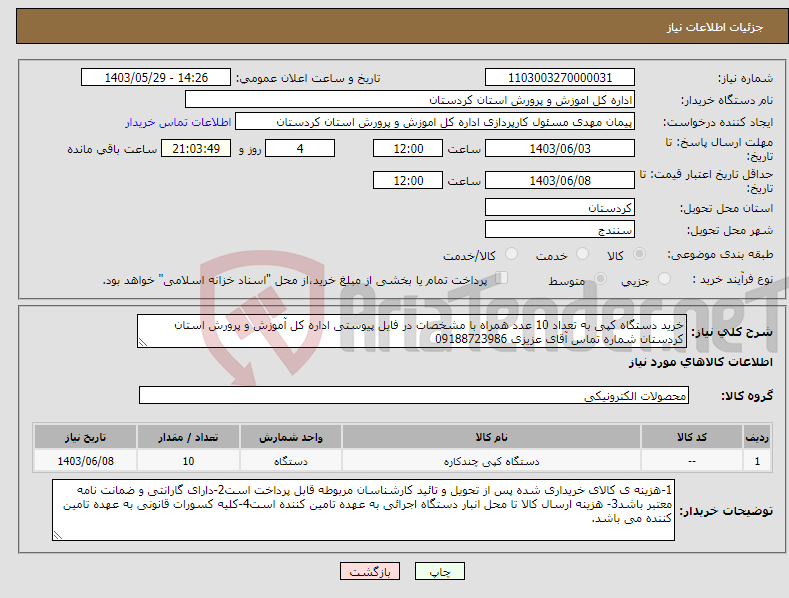Click the response deadline date 1403/06/03

coord(560,148)
